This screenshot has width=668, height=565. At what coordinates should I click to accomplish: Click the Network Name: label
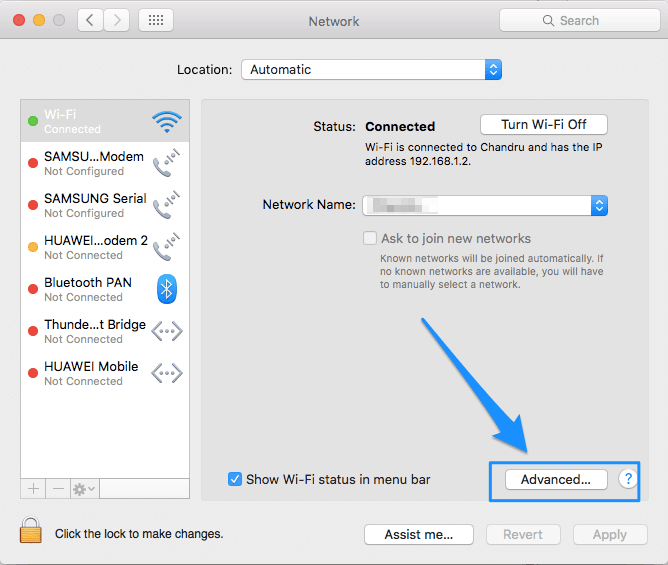[x=309, y=205]
